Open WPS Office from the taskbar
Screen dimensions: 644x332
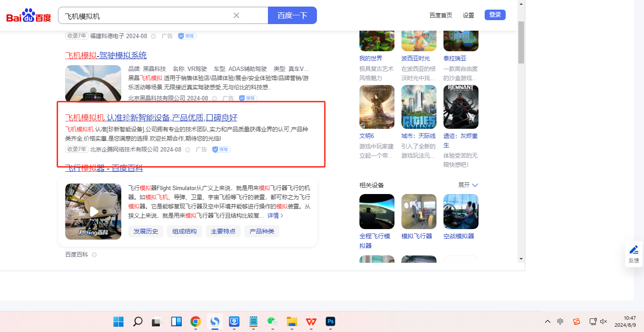(x=311, y=321)
